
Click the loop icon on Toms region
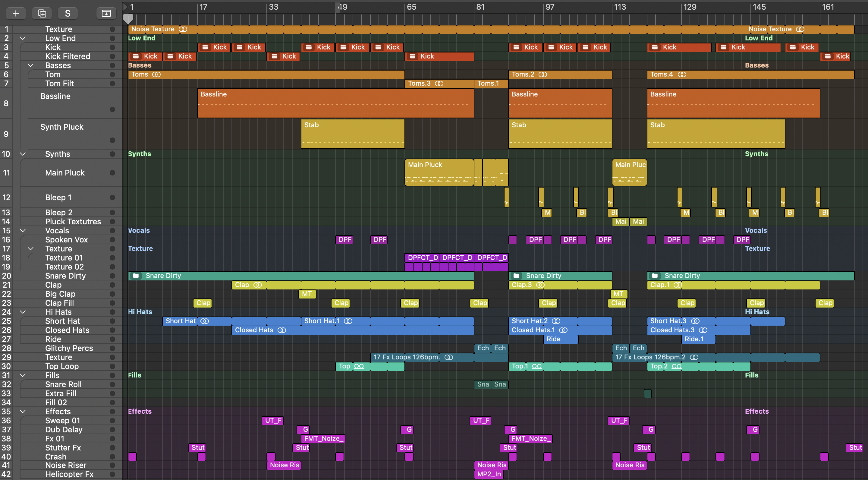point(156,74)
